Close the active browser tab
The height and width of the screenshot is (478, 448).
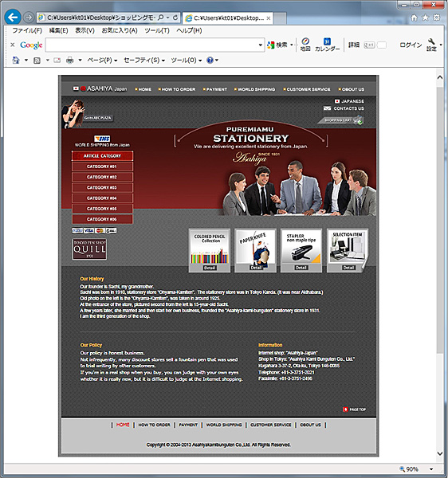pos(269,18)
